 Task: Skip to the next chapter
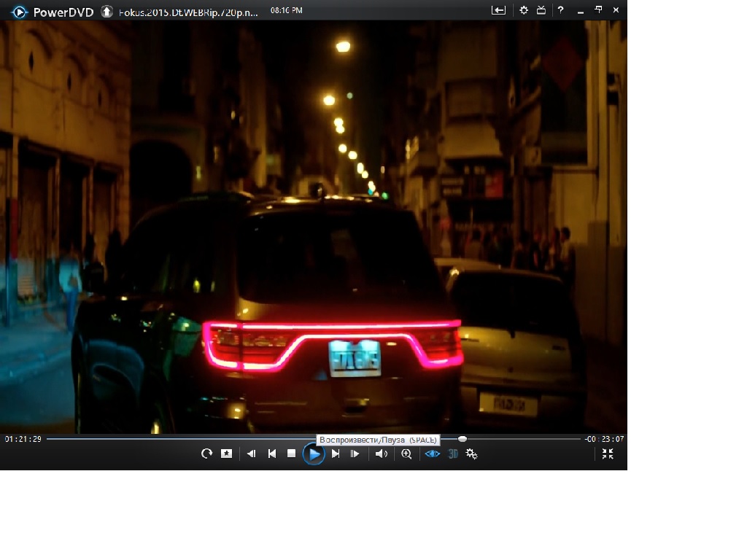click(336, 454)
